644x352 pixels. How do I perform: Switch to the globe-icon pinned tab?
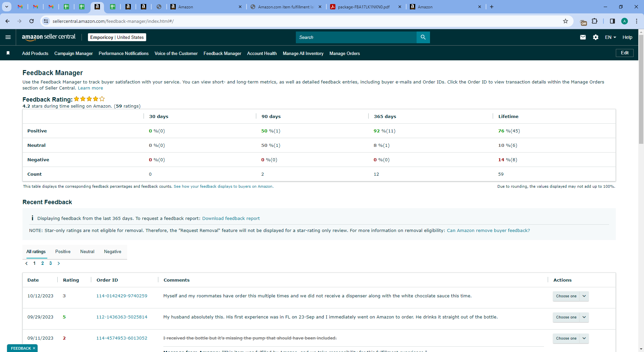pos(159,7)
